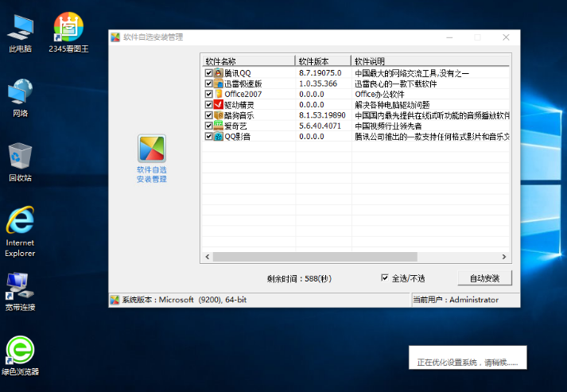
Task: Click description 迅雷良心的一款下载软件
Action: click(x=395, y=84)
